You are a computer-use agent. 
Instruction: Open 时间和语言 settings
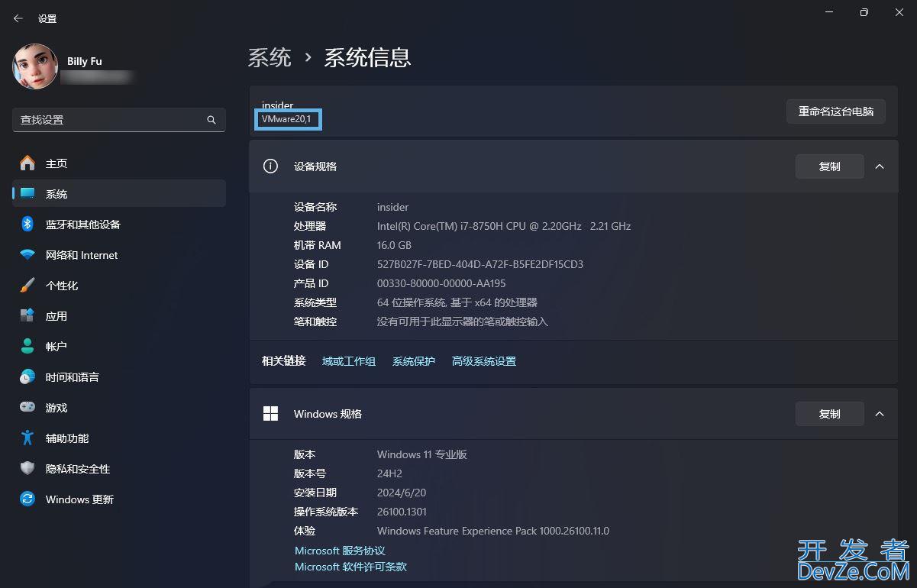(x=119, y=377)
